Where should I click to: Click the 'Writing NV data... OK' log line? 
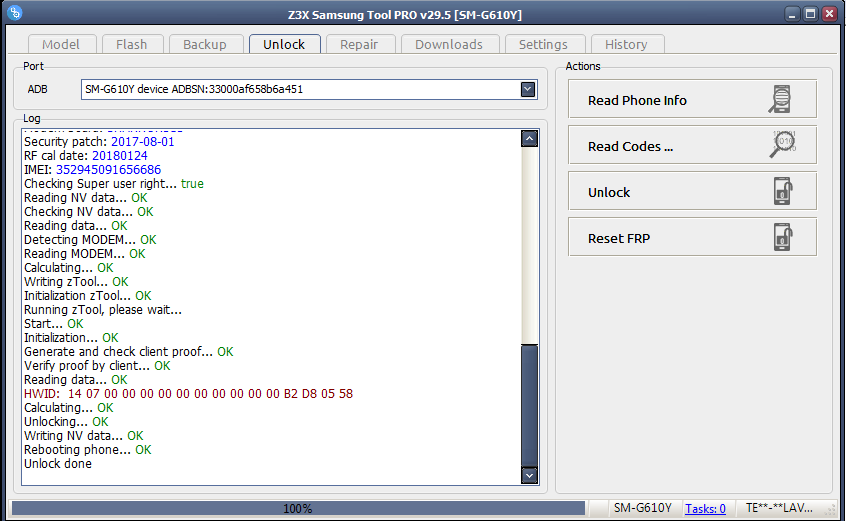coord(84,436)
